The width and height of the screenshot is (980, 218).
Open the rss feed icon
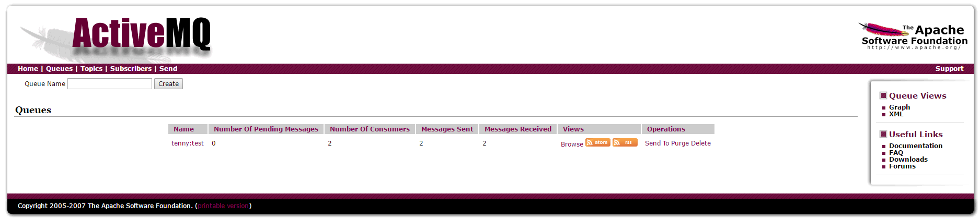(x=625, y=142)
